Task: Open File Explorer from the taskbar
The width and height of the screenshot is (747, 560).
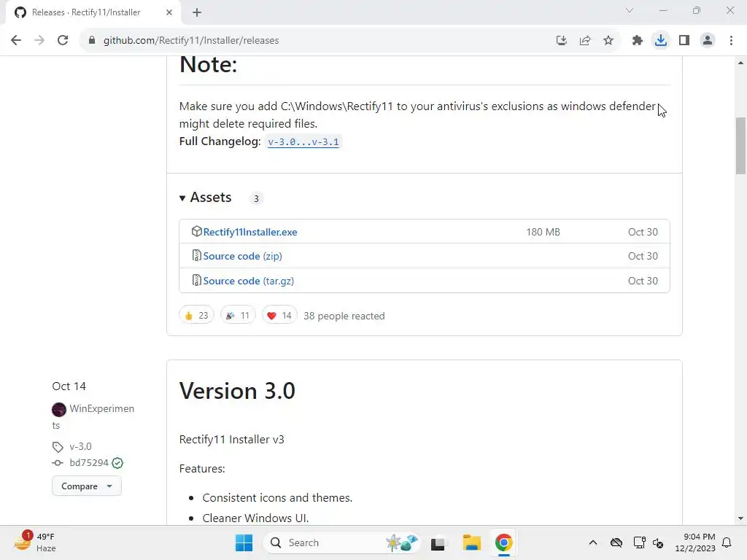Action: [x=472, y=542]
